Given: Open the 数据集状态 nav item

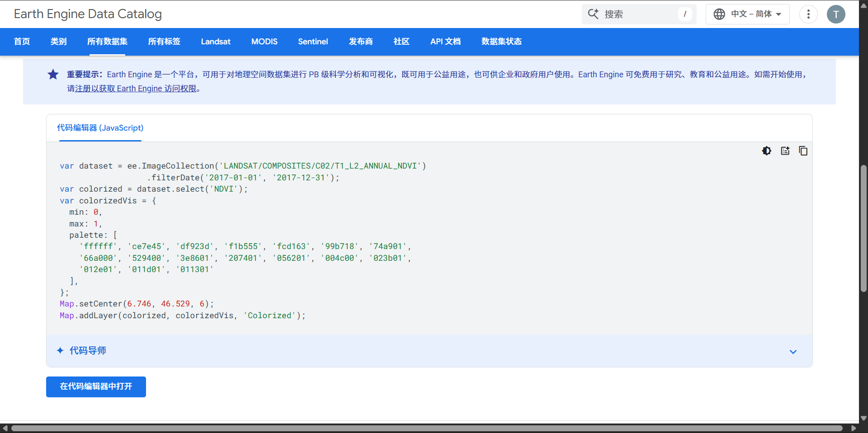Looking at the screenshot, I should pyautogui.click(x=501, y=42).
